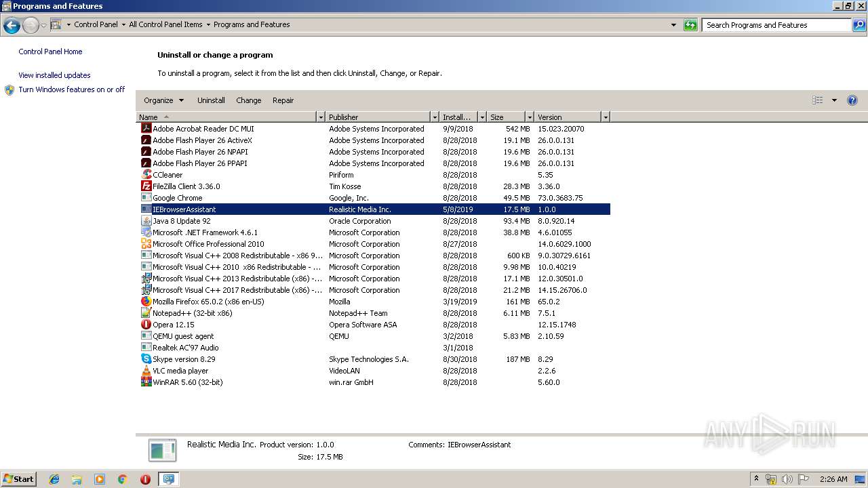Click the Adobe Flash Player 26 PPAPI icon
The height and width of the screenshot is (488, 868).
click(x=146, y=163)
